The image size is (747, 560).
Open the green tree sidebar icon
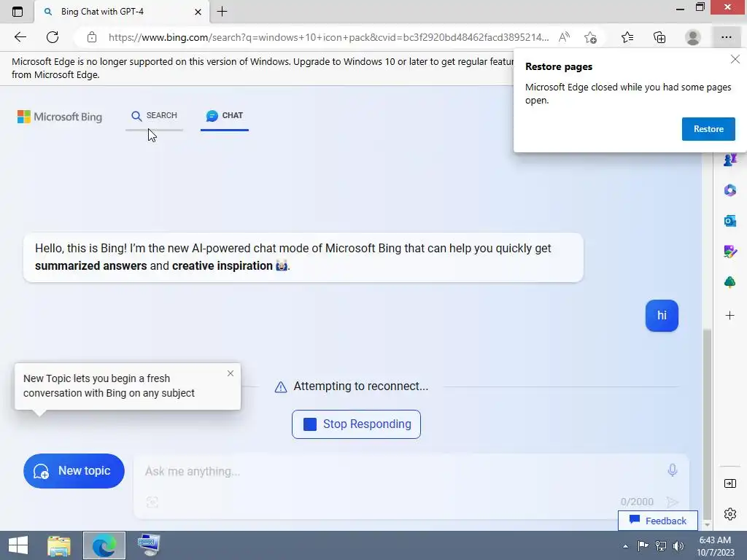(x=729, y=282)
